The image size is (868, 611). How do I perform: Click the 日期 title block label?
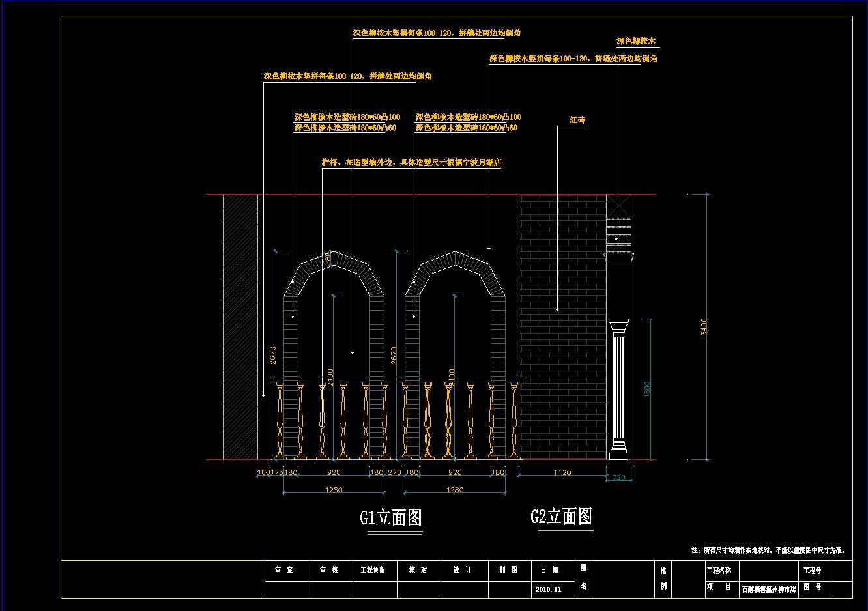pyautogui.click(x=549, y=570)
